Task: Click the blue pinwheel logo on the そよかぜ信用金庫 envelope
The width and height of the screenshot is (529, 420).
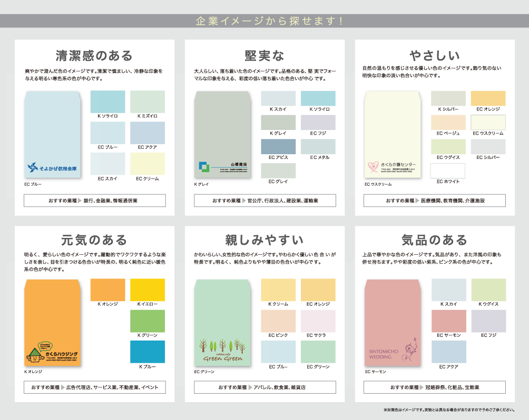Action: [x=34, y=168]
